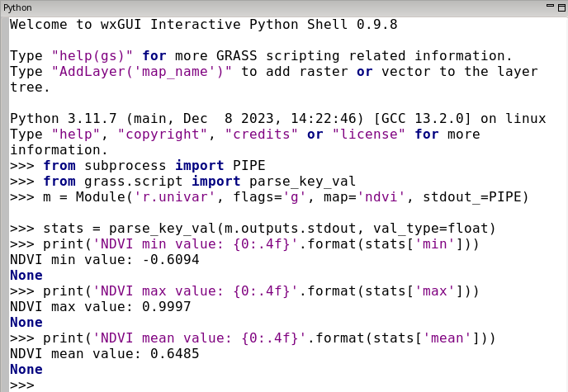The image size is (568, 392).
Task: Click the Python 3.11.7 version line
Action: (278, 119)
